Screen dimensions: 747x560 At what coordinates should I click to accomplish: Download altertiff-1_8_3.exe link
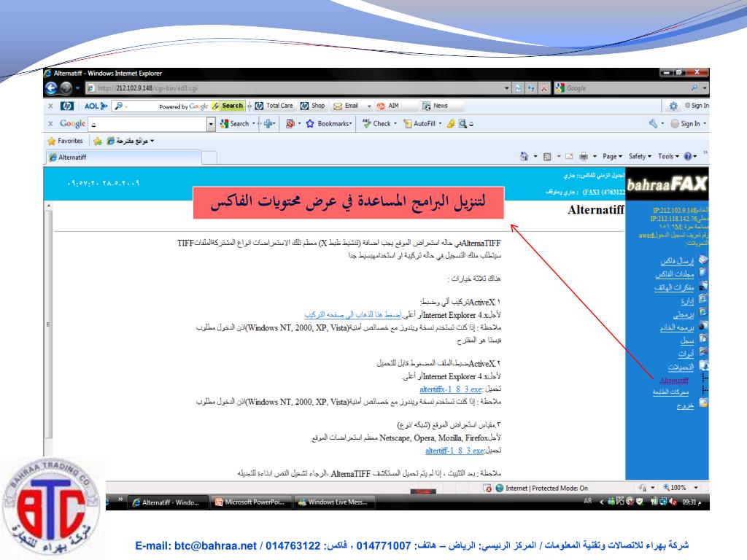coord(454,451)
